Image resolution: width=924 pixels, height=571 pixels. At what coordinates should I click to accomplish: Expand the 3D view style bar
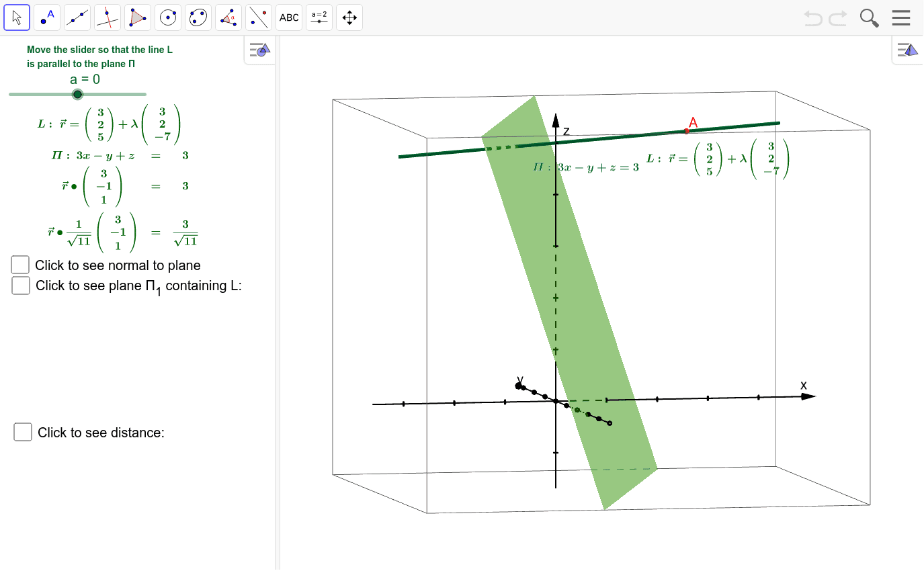tap(907, 49)
